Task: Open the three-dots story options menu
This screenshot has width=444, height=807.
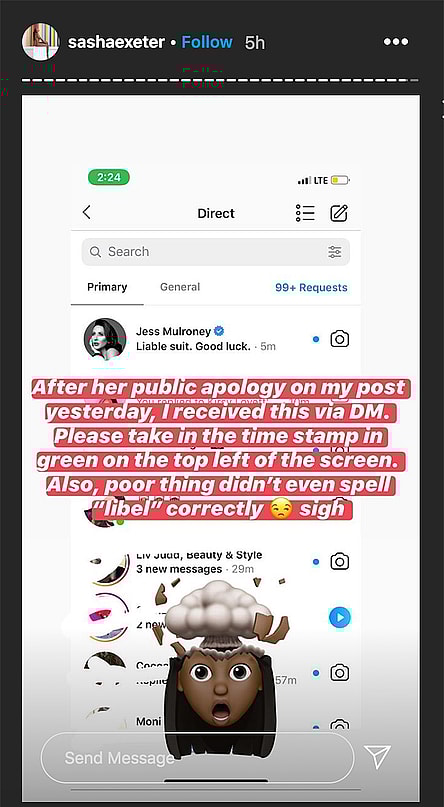Action: tap(396, 42)
